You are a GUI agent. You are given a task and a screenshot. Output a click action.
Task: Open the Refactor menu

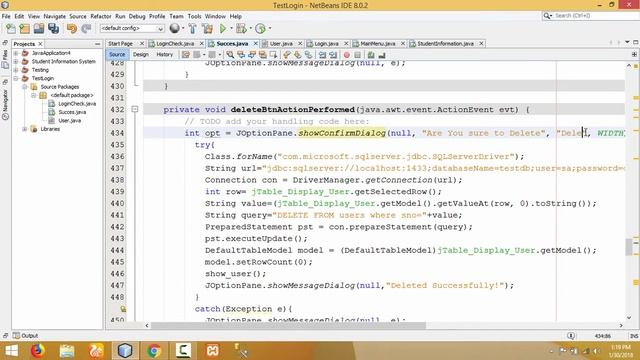(x=101, y=16)
